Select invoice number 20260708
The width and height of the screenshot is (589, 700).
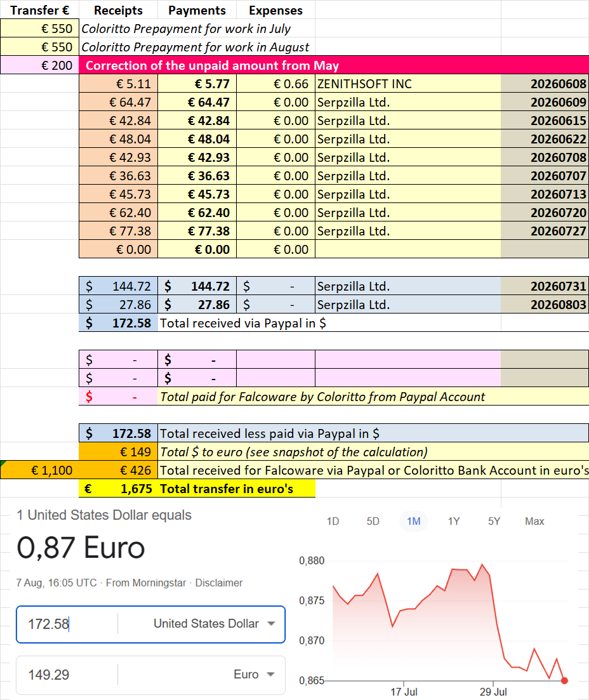pyautogui.click(x=545, y=157)
